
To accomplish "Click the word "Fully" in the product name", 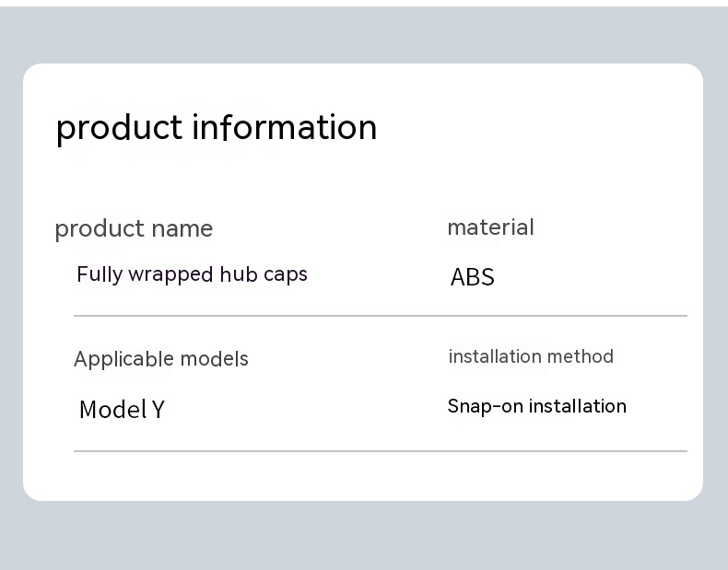I will [x=100, y=274].
